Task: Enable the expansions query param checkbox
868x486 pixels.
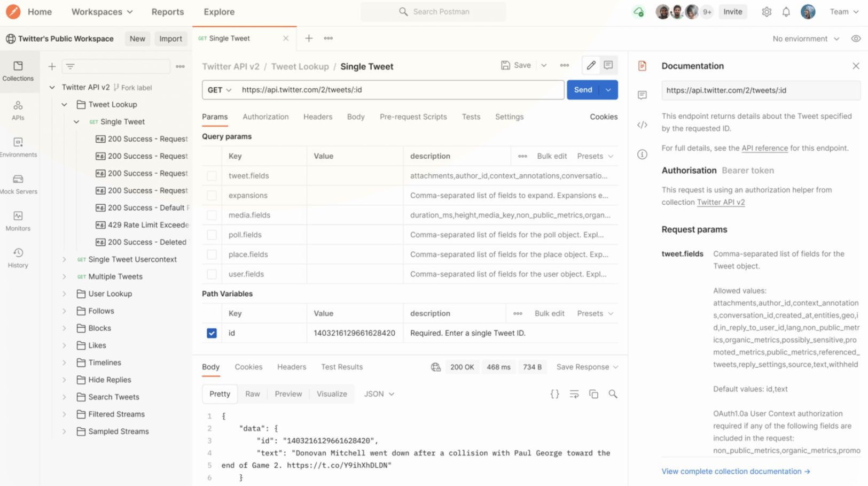Action: (x=212, y=196)
